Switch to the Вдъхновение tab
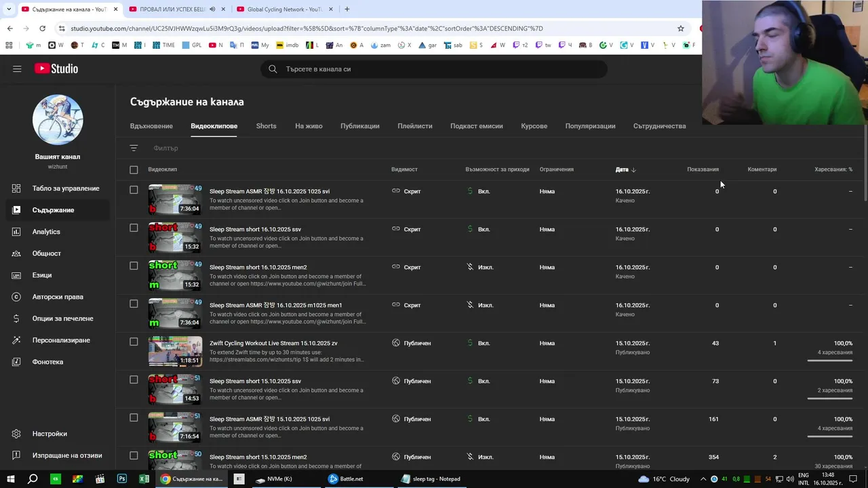868x488 pixels. pyautogui.click(x=151, y=126)
